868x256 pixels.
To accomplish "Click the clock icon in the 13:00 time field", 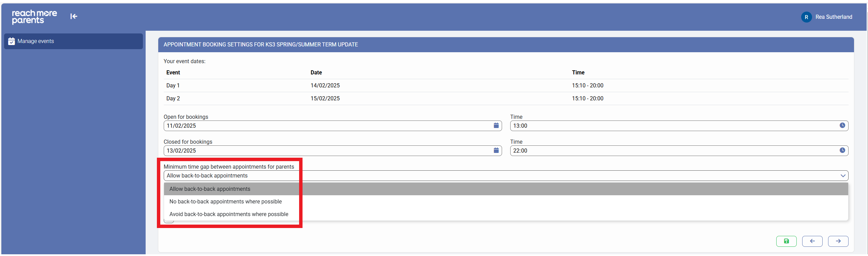I will (842, 126).
